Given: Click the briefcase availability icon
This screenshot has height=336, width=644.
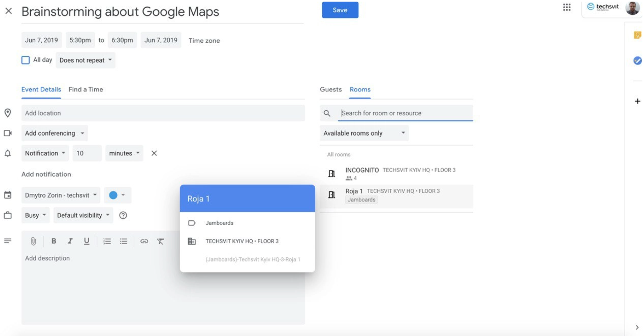Looking at the screenshot, I should point(8,215).
